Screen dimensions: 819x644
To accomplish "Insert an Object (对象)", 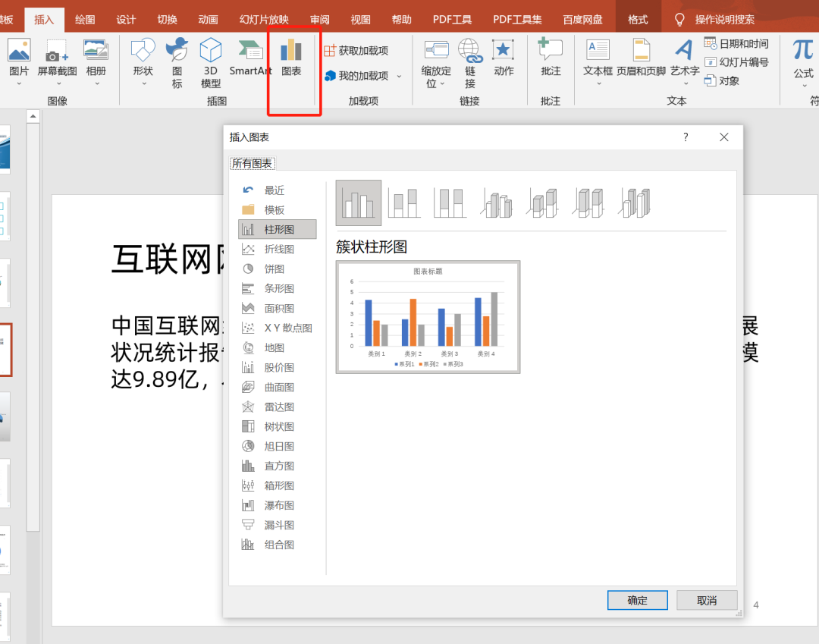I will (x=722, y=81).
